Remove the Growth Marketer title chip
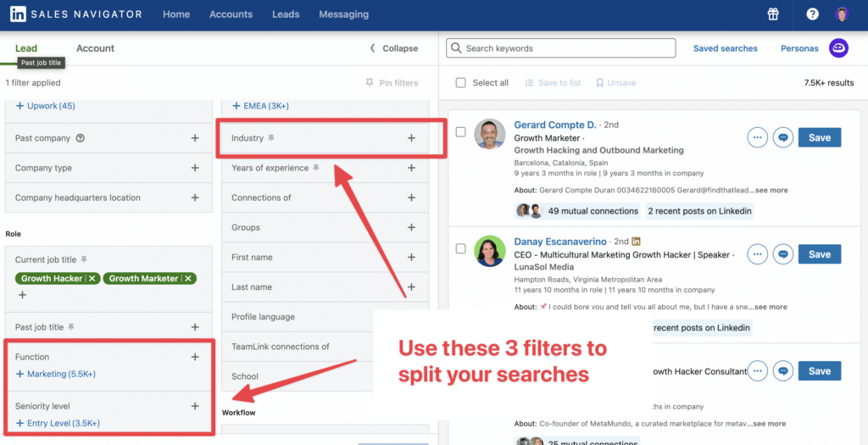This screenshot has height=445, width=868. pyautogui.click(x=188, y=278)
